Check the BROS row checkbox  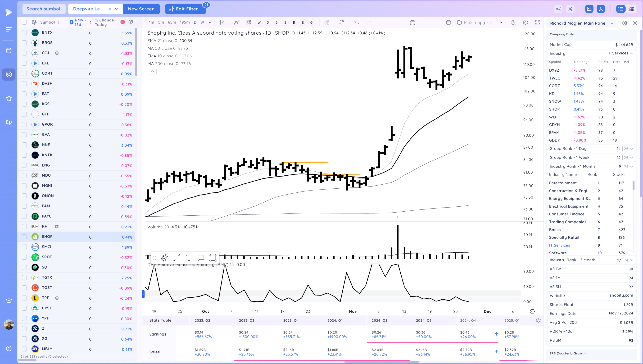click(x=24, y=43)
